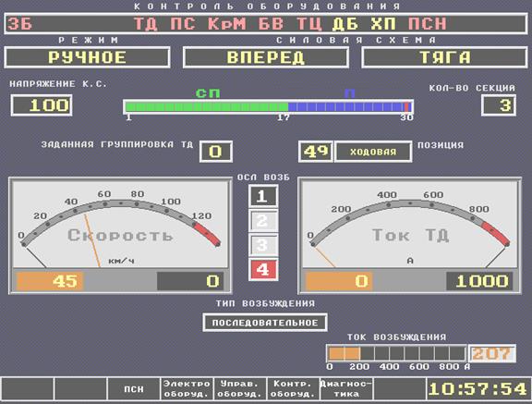
Task: Click the excitation current bar gauge
Action: point(396,354)
